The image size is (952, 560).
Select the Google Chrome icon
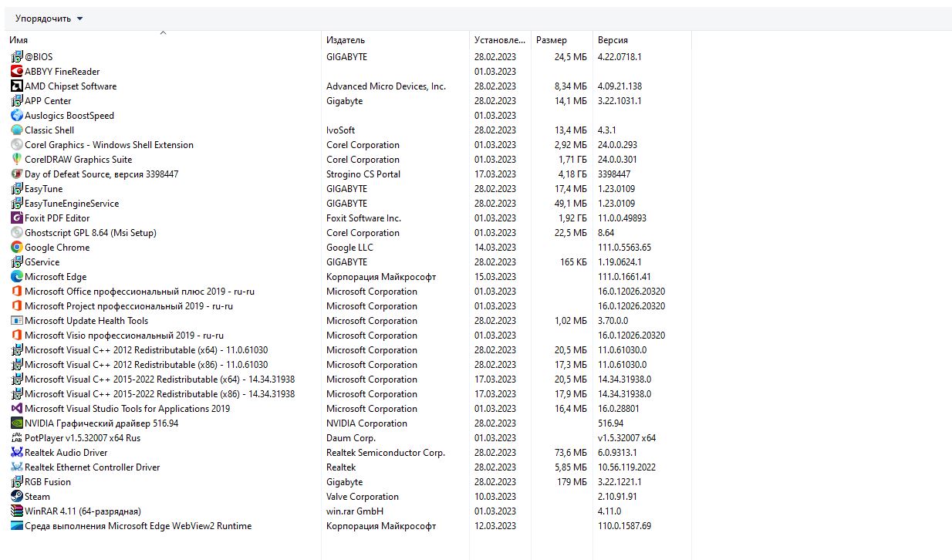pos(17,247)
